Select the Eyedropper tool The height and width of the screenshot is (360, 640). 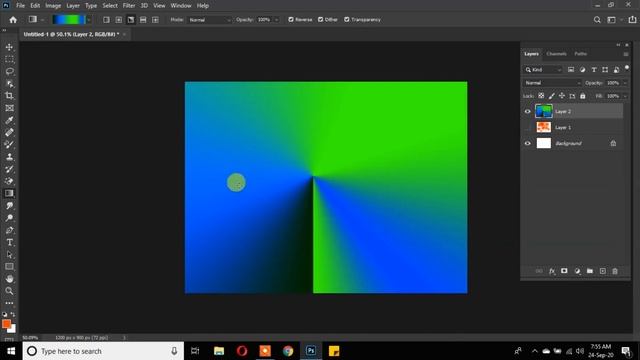coord(9,120)
